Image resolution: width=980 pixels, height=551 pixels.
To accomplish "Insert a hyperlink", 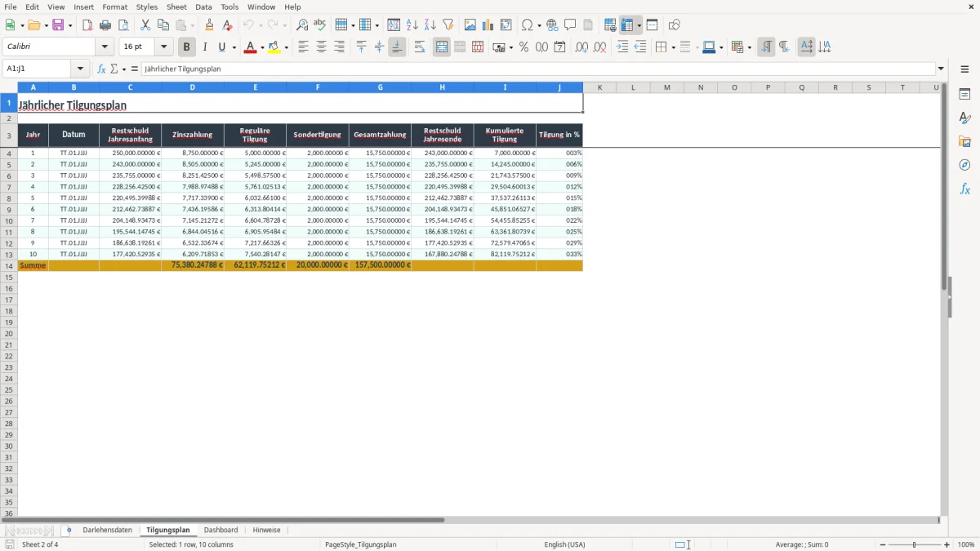I will click(x=552, y=25).
